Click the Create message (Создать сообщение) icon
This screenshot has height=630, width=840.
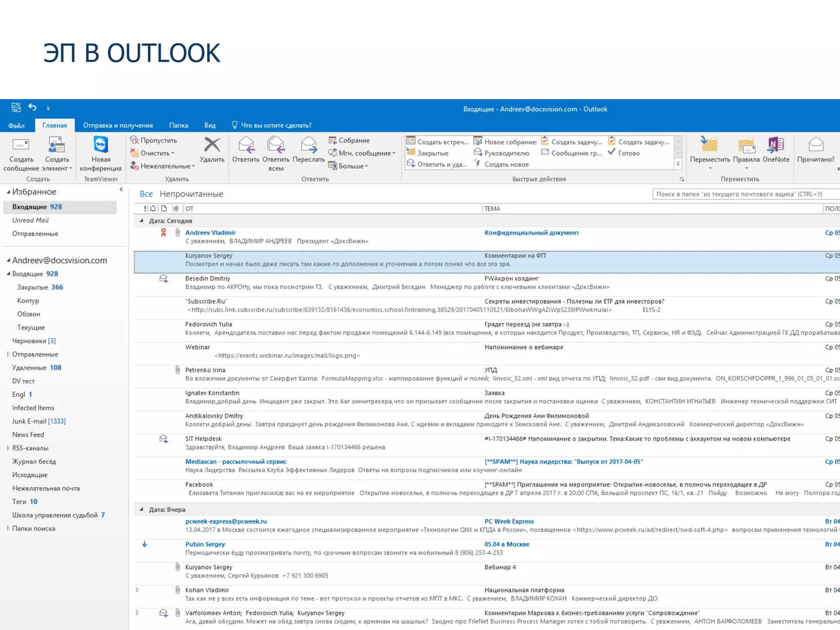[21, 145]
